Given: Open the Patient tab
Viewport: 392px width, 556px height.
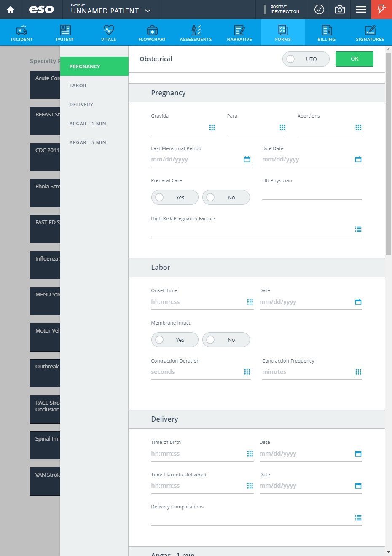Looking at the screenshot, I should pos(65,32).
